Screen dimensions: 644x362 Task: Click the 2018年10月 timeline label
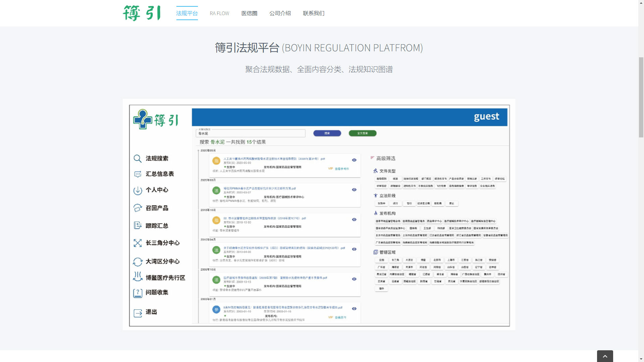[208, 210]
